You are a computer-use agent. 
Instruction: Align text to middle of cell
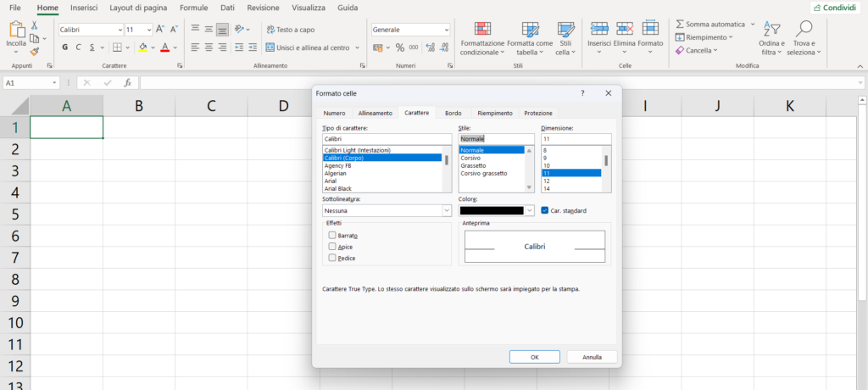click(209, 30)
